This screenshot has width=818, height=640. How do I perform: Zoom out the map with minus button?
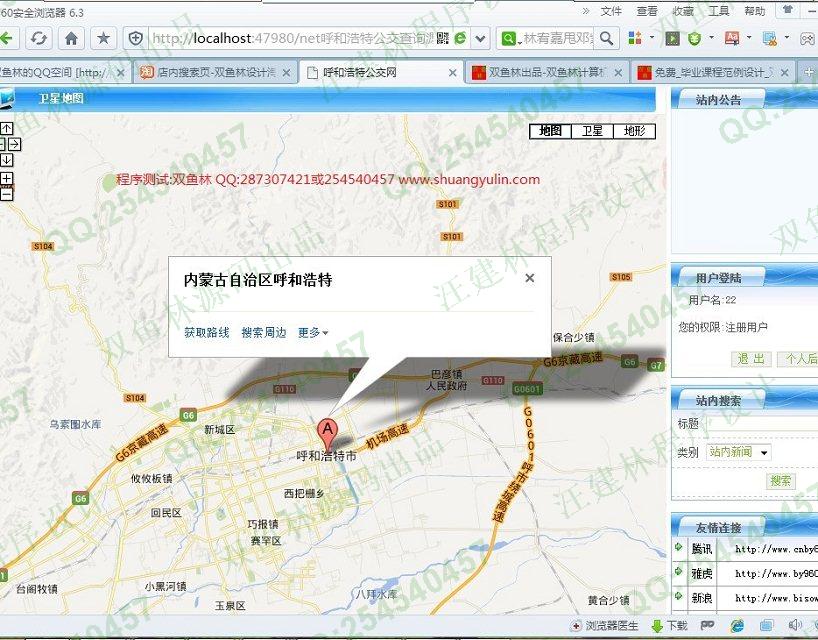(x=6, y=195)
